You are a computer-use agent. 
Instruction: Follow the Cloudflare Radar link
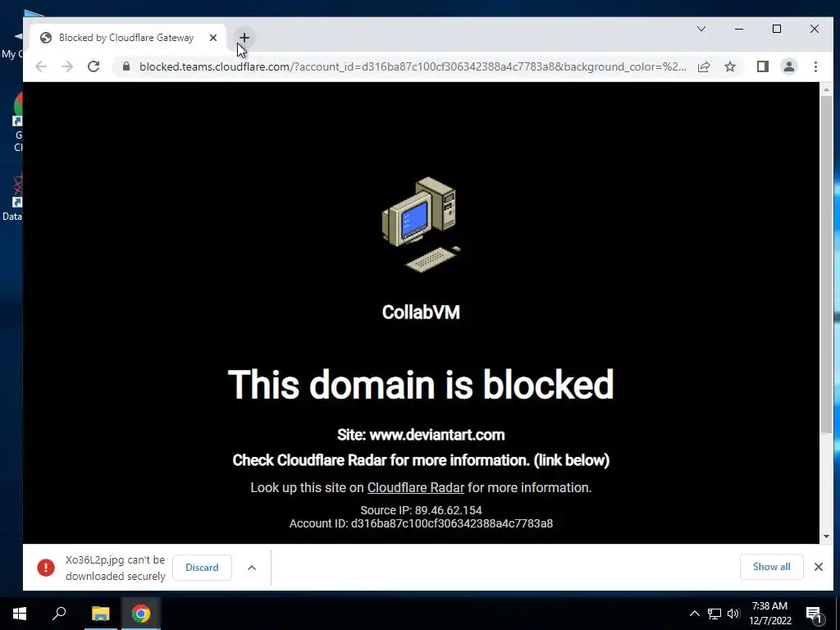[416, 487]
